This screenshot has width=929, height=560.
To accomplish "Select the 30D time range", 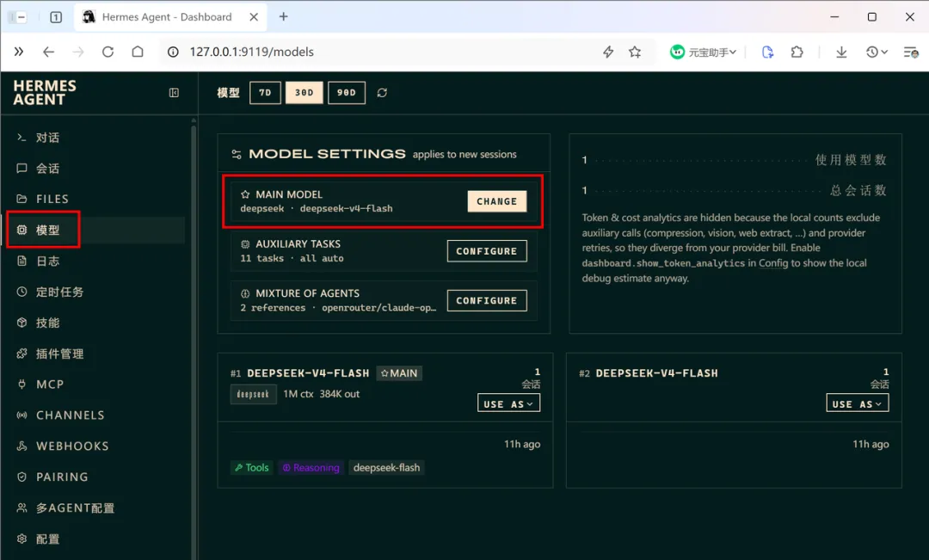I will 304,92.
